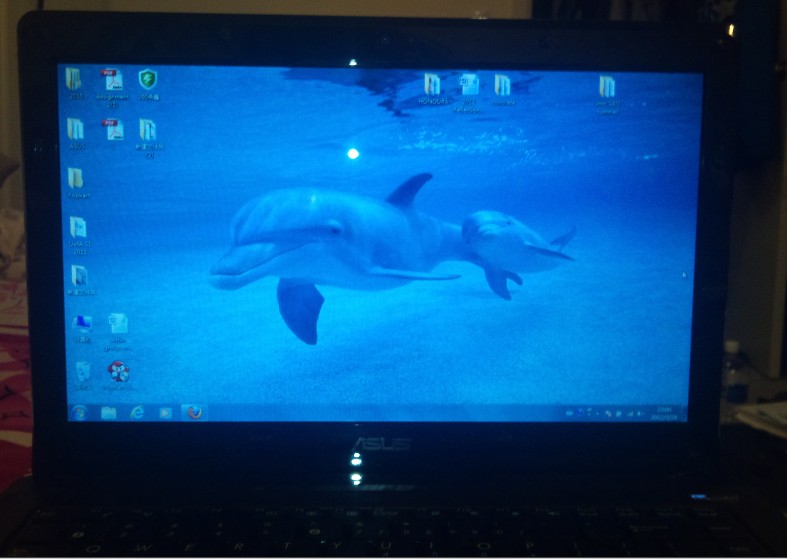Image resolution: width=787 pixels, height=559 pixels.
Task: Select the HONOURS folder on the desktop
Action: 432,86
